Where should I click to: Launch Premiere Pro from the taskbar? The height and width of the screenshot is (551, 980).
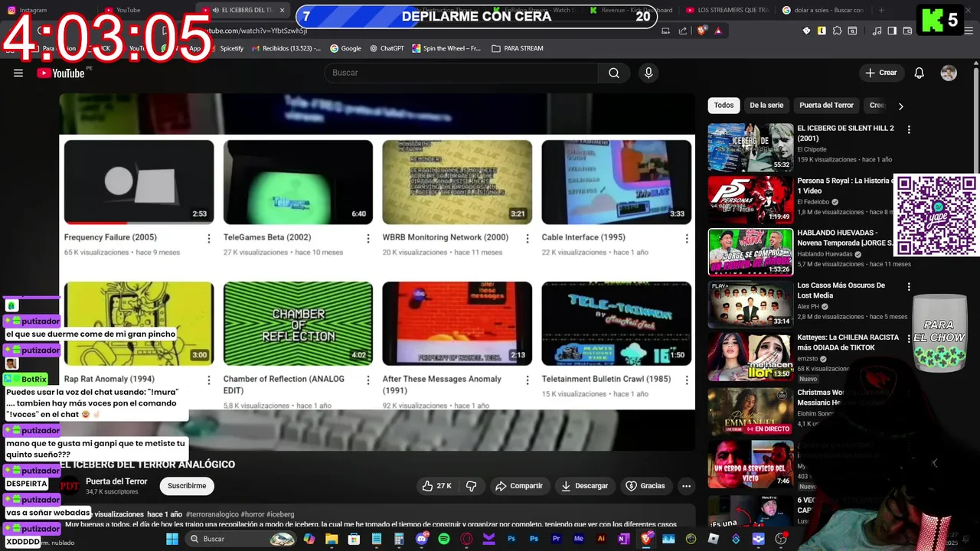pyautogui.click(x=557, y=539)
